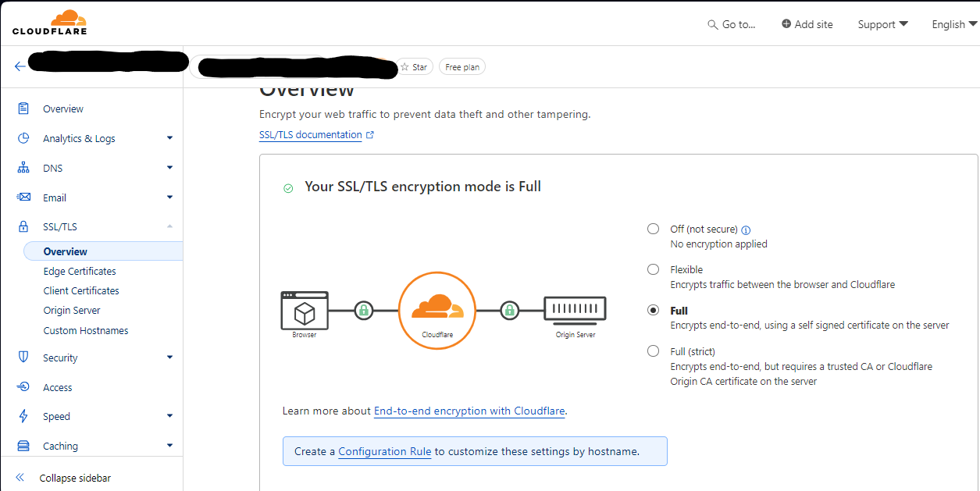Open the Support dropdown menu
This screenshot has width=980, height=491.
pyautogui.click(x=882, y=24)
